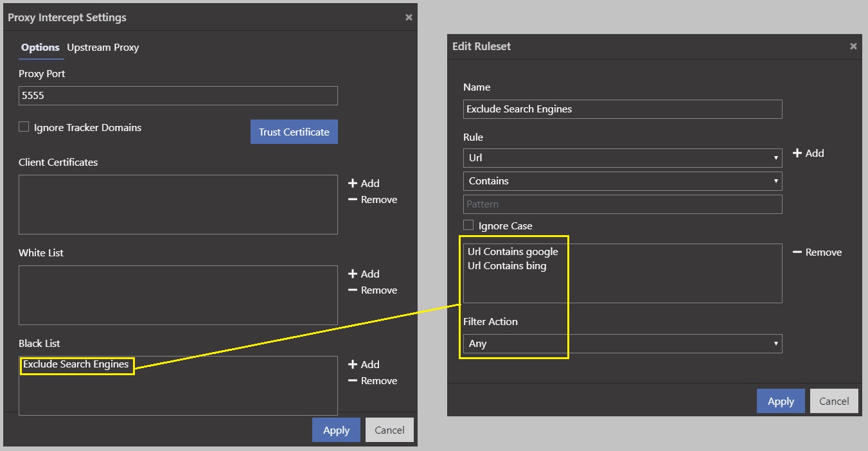Add a new Black List ruleset

(x=364, y=364)
